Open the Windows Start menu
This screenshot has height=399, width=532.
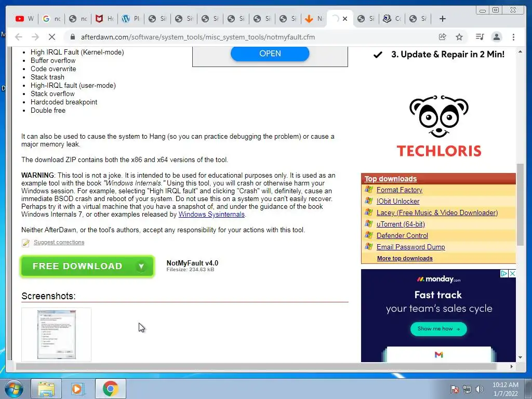point(14,389)
